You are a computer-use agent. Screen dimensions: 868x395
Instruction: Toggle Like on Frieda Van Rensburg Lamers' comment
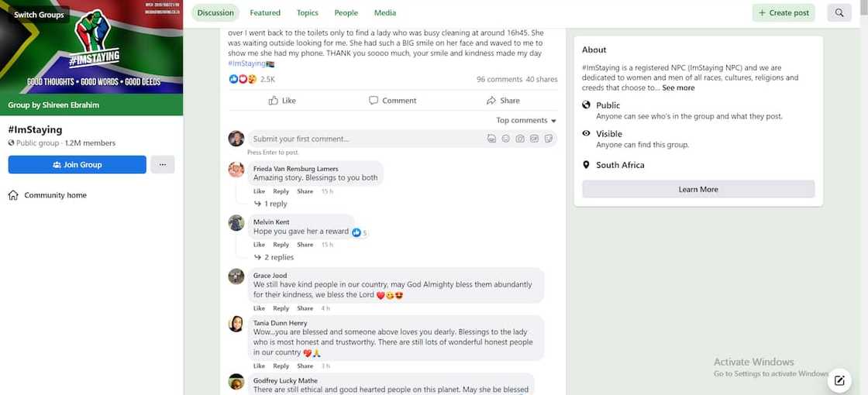click(259, 191)
